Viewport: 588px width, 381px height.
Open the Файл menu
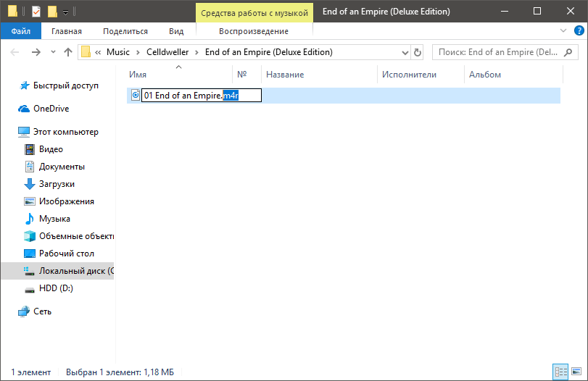20,31
